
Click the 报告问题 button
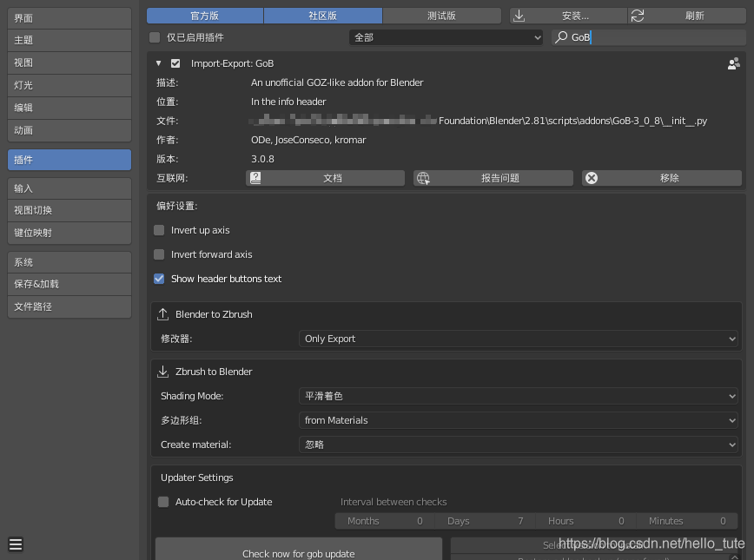pyautogui.click(x=493, y=178)
